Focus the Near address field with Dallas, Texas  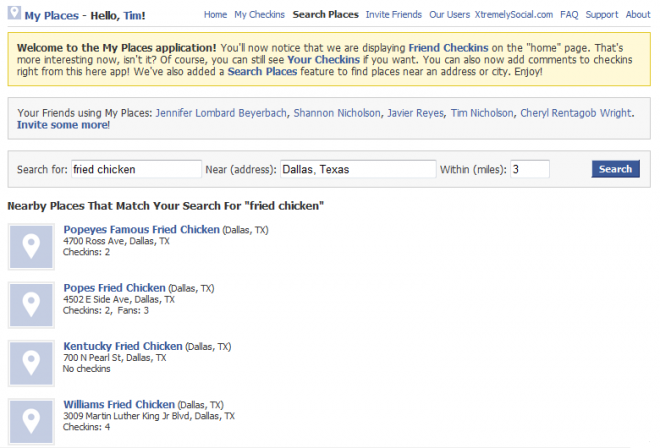click(x=358, y=169)
